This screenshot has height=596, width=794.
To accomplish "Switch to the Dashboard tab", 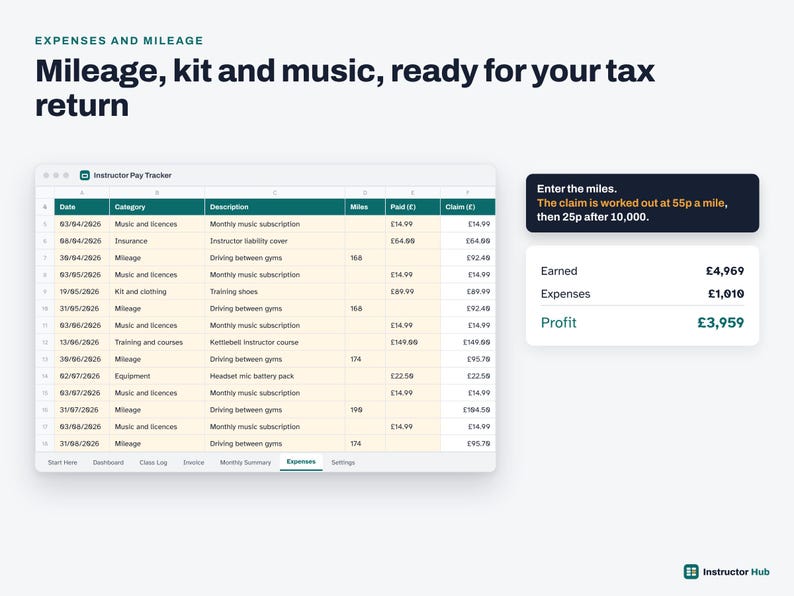I will (x=108, y=462).
